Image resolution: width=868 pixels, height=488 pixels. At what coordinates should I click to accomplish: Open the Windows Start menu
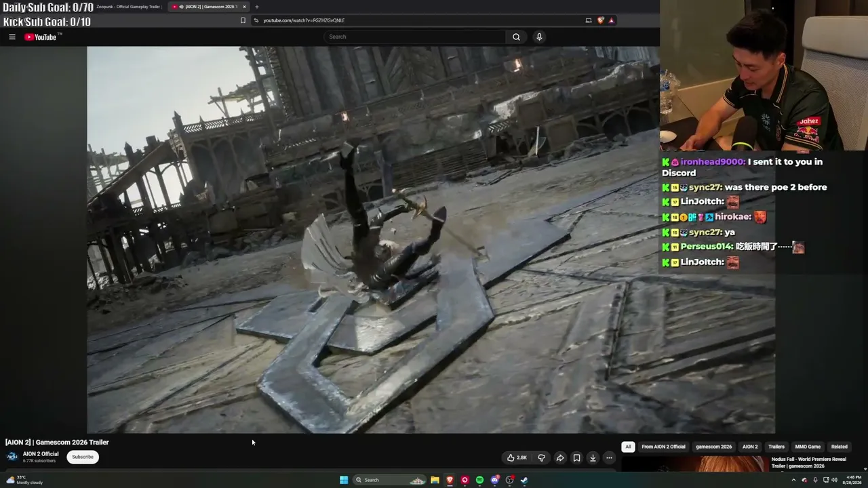tap(344, 480)
